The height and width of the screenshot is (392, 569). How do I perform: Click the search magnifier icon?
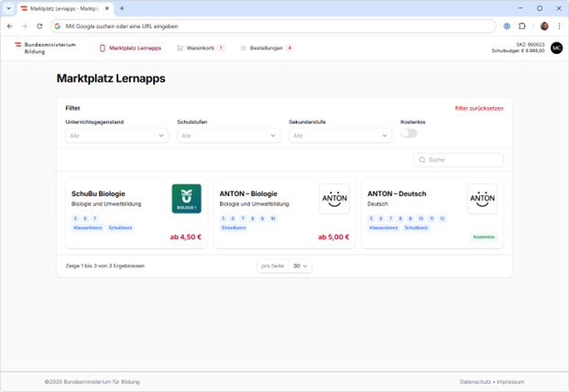point(422,160)
